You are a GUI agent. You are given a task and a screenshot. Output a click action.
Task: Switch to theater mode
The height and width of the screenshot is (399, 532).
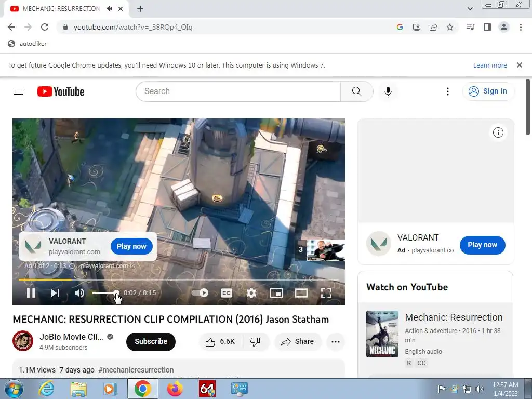tap(301, 293)
